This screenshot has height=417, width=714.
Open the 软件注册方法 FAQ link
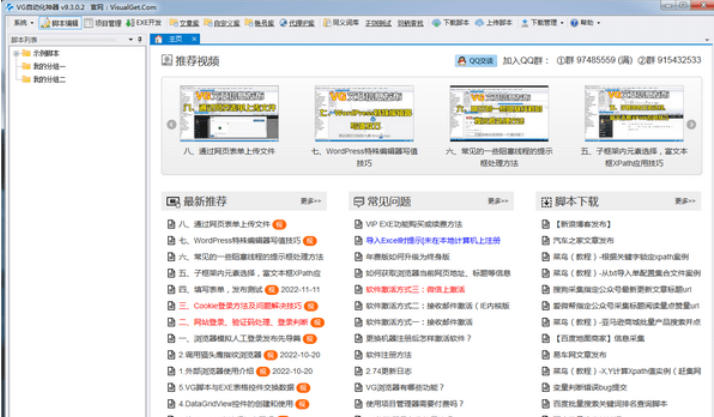[x=391, y=354]
